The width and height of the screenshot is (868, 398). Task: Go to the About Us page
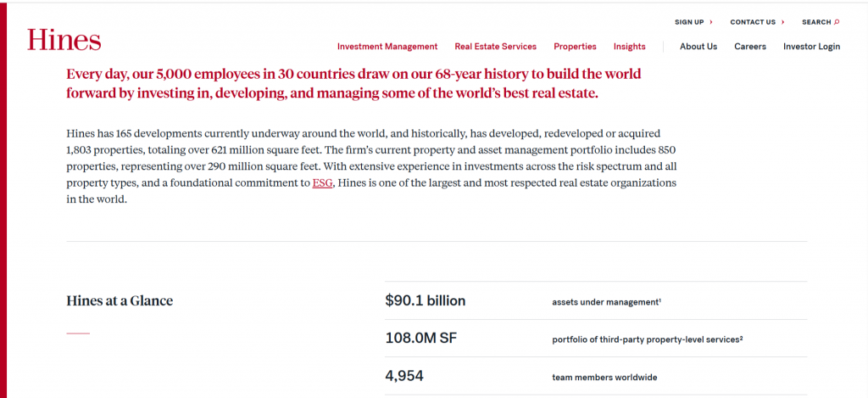pos(698,47)
